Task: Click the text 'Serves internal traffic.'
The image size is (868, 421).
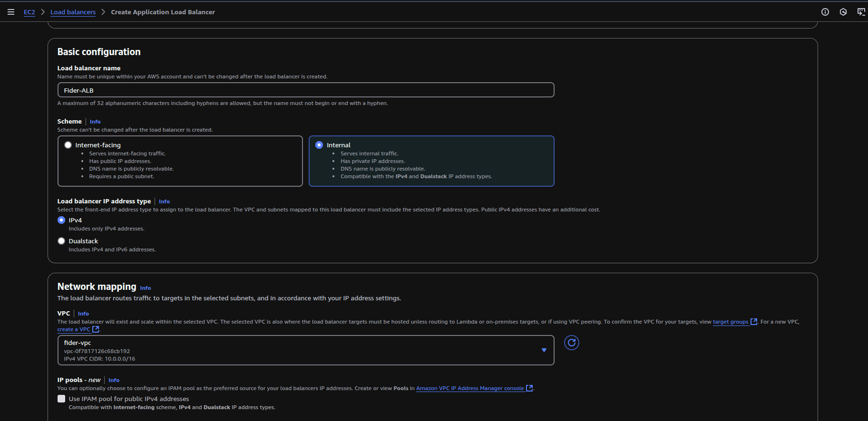Action: (370, 153)
